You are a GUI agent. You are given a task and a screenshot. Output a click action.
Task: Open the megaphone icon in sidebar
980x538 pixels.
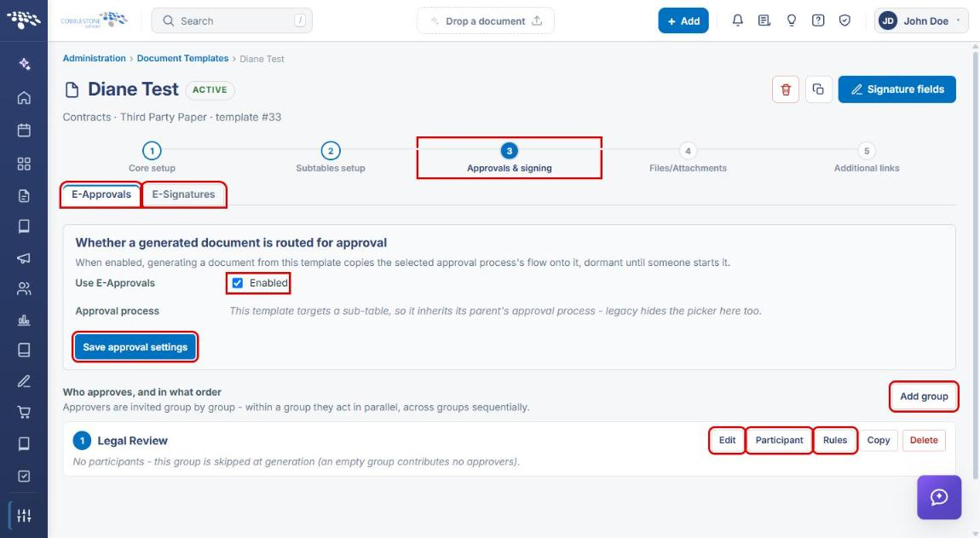point(24,257)
